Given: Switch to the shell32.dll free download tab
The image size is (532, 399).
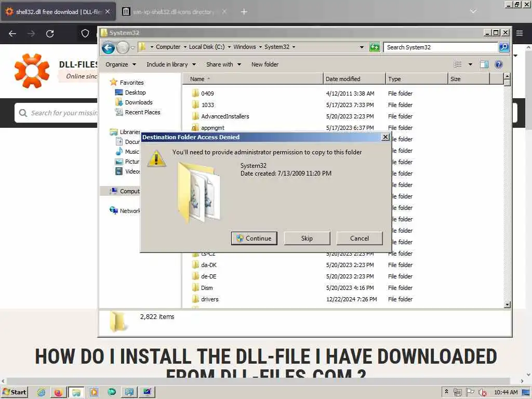Looking at the screenshot, I should point(58,12).
